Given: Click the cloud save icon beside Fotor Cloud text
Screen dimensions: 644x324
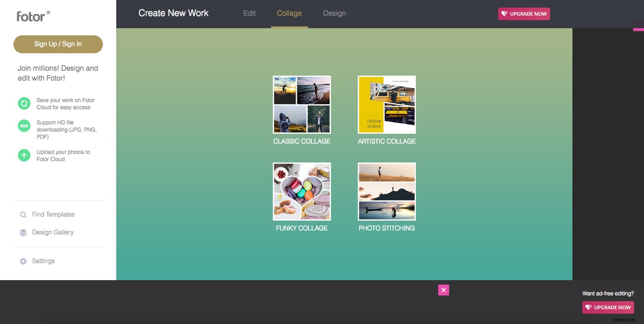Looking at the screenshot, I should click(24, 103).
